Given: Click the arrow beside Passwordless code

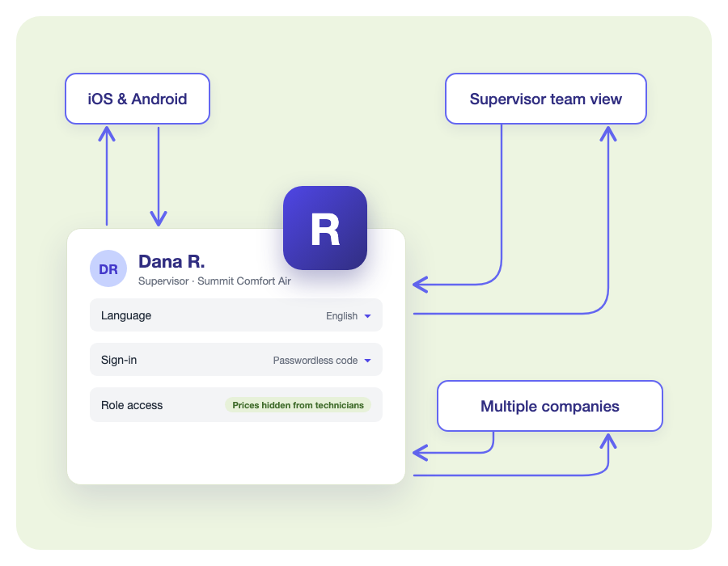Looking at the screenshot, I should 368,361.
